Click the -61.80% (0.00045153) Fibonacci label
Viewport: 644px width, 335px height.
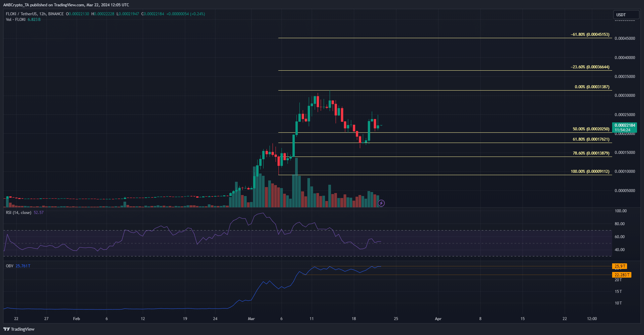pos(590,34)
